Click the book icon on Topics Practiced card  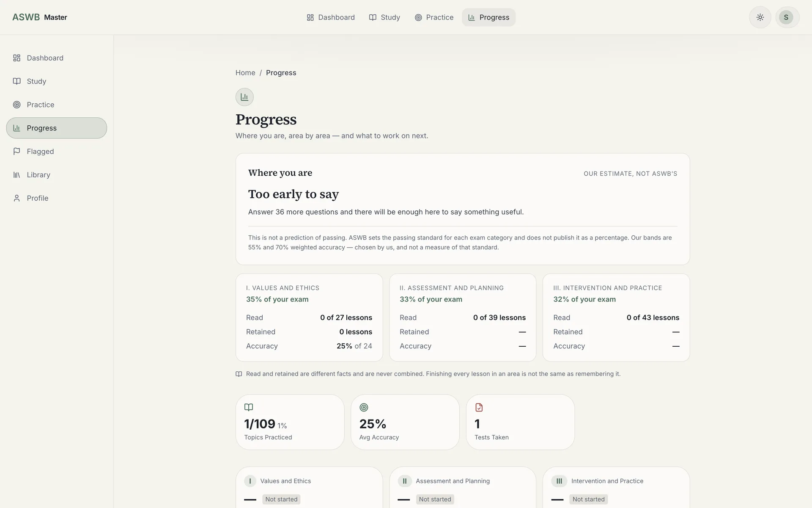click(x=249, y=407)
